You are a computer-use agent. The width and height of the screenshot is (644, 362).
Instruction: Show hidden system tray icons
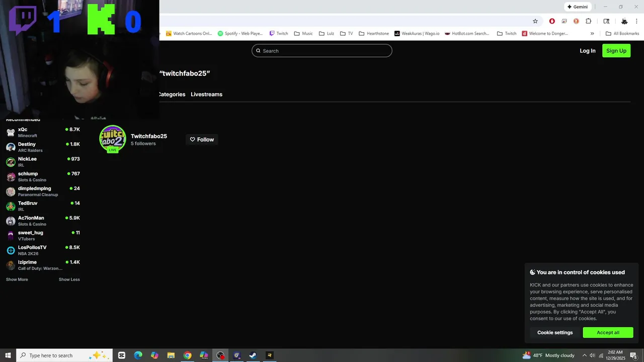584,355
